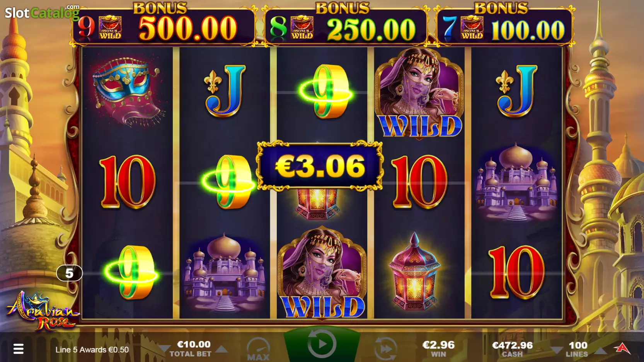Click the top Wild princess symbol

(x=419, y=92)
